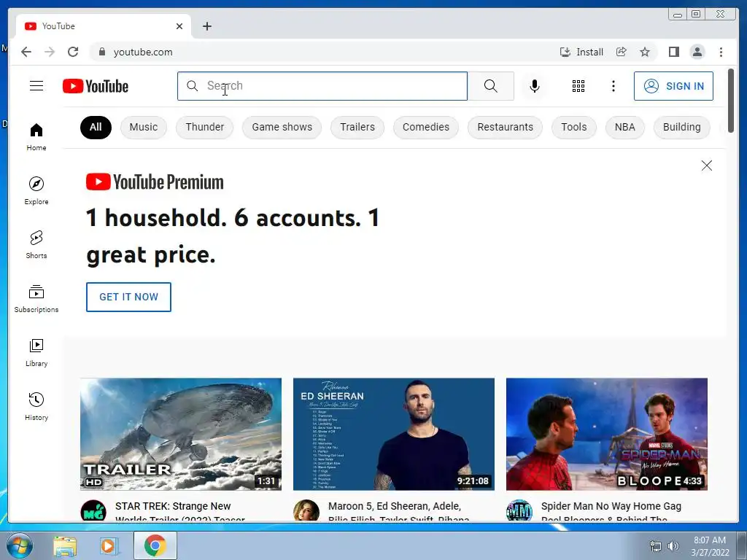This screenshot has width=747, height=560.
Task: Open YouTube settings three-dot menu
Action: point(613,86)
